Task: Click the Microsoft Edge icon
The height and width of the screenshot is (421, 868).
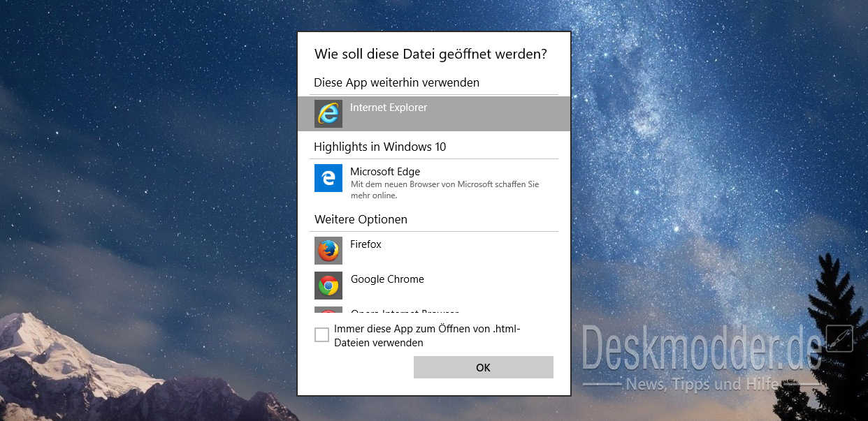Action: pos(328,178)
